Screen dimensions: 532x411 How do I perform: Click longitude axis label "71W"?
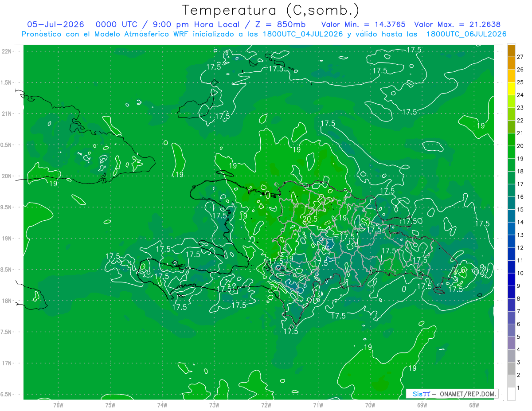(x=318, y=405)
